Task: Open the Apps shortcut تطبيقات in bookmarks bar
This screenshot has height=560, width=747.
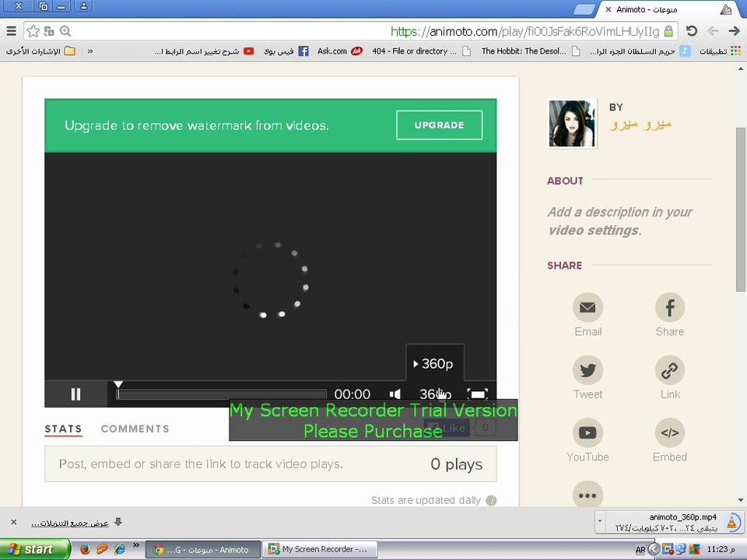Action: click(x=720, y=51)
